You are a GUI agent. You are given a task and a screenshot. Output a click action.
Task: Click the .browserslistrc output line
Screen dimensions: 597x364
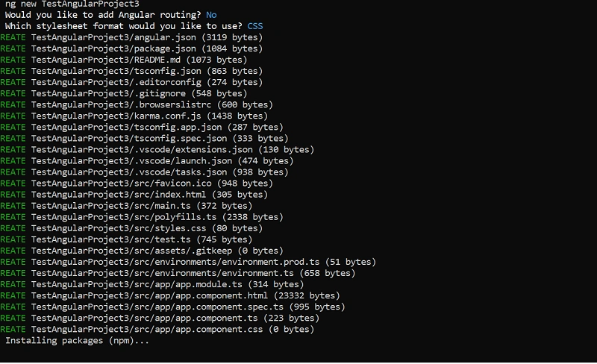click(137, 105)
